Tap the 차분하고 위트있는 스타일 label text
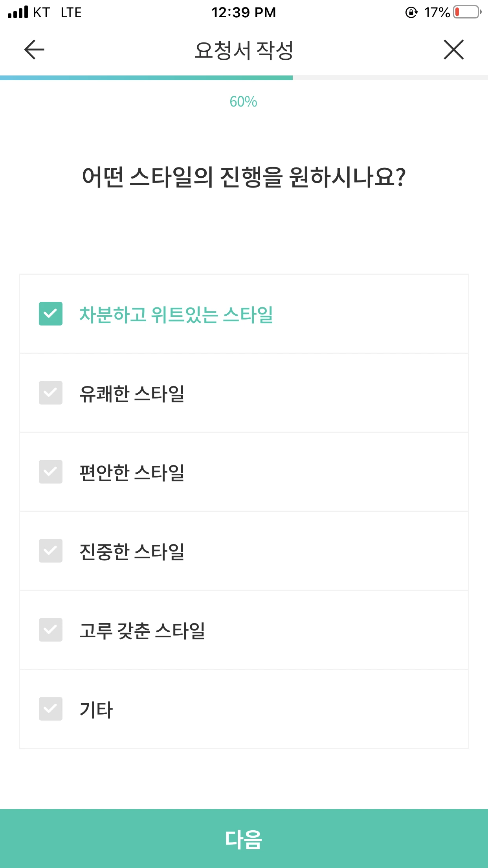 pos(176,314)
